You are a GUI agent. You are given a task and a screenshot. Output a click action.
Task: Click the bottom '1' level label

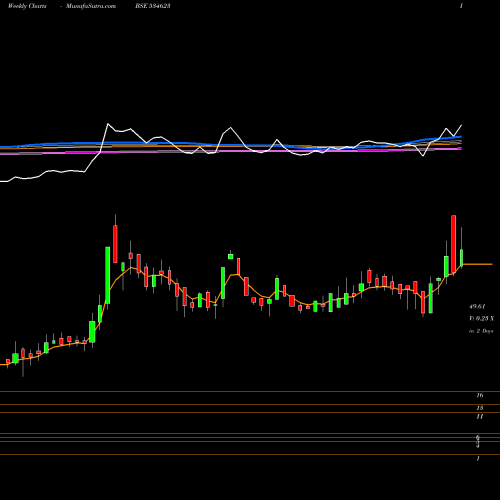[478, 459]
